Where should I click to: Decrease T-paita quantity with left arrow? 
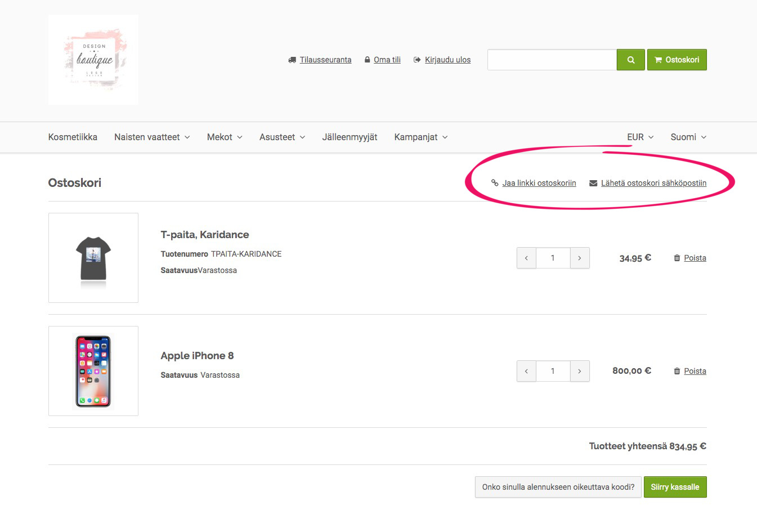click(x=526, y=258)
